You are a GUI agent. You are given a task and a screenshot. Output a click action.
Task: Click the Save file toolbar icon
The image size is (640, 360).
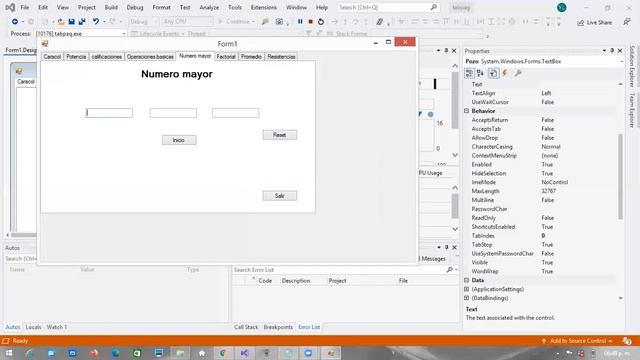71,22
